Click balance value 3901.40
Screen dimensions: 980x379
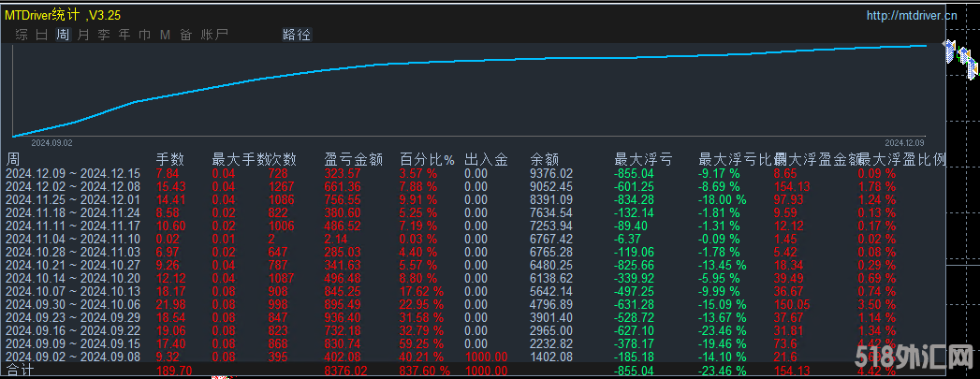click(550, 318)
